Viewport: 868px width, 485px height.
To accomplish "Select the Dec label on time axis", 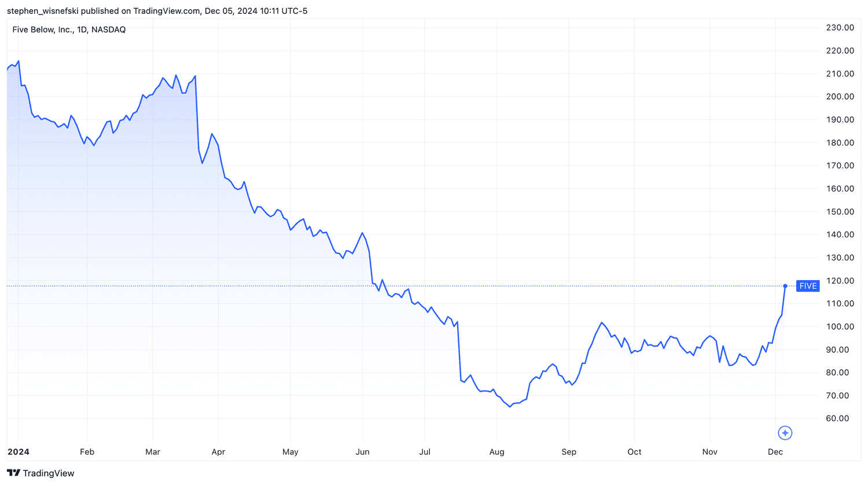I will 775,452.
